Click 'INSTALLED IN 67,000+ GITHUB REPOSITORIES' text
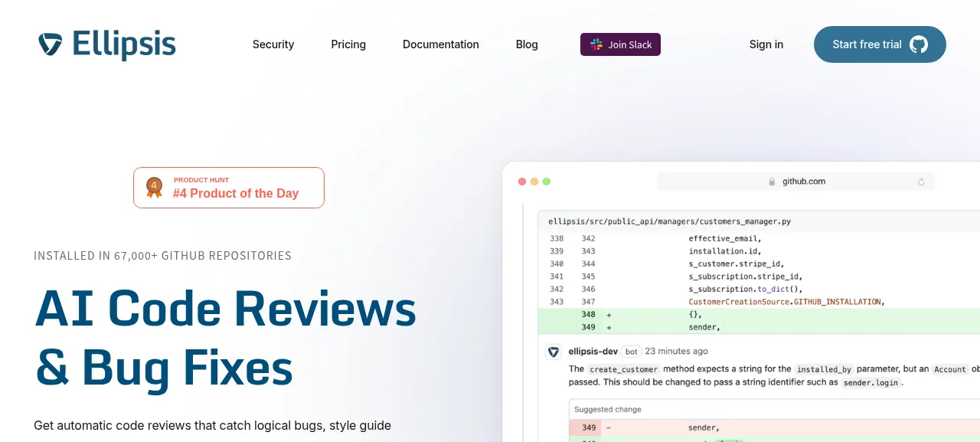 [162, 256]
